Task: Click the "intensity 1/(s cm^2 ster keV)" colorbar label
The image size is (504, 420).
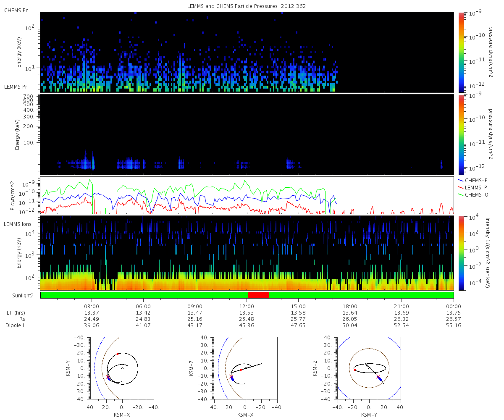Action: [x=488, y=253]
